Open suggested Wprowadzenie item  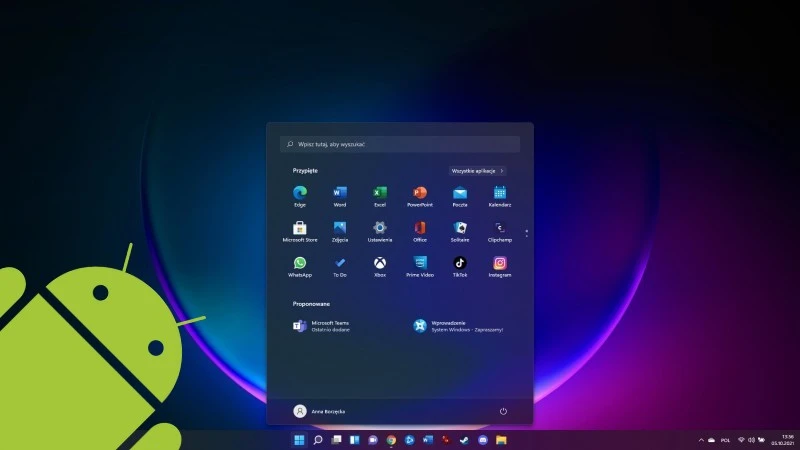(x=458, y=326)
